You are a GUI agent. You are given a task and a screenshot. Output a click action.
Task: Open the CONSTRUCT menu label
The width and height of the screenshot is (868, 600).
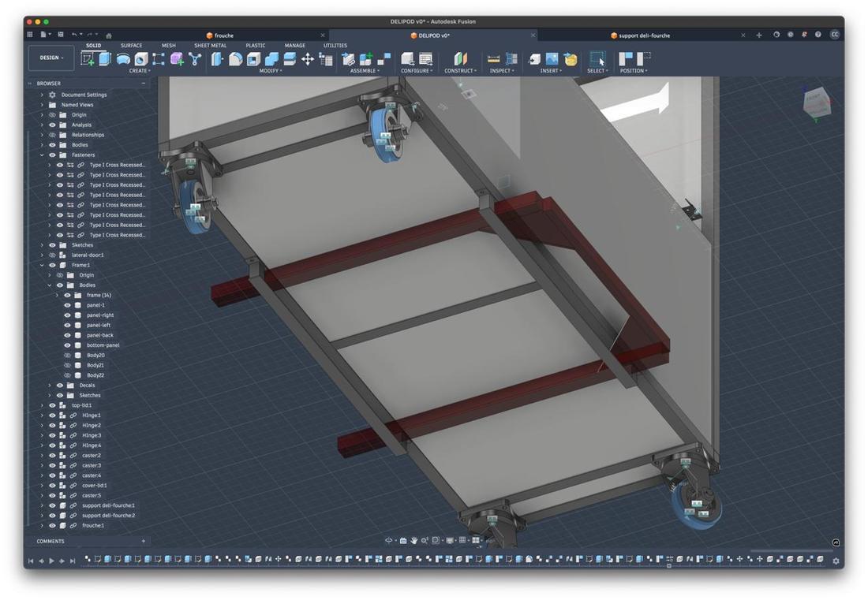460,71
